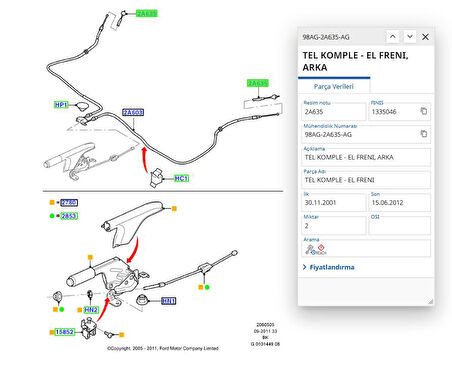Go to next part with the down arrow
This screenshot has height=374, width=452.
click(x=410, y=37)
